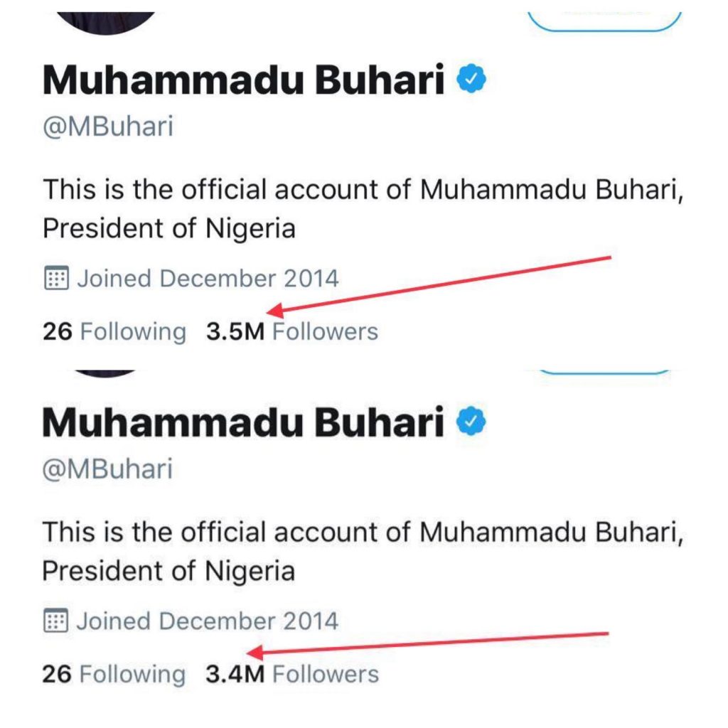Open the 3.4M Followers list
Image resolution: width=728 pixels, height=728 pixels.
(x=291, y=674)
